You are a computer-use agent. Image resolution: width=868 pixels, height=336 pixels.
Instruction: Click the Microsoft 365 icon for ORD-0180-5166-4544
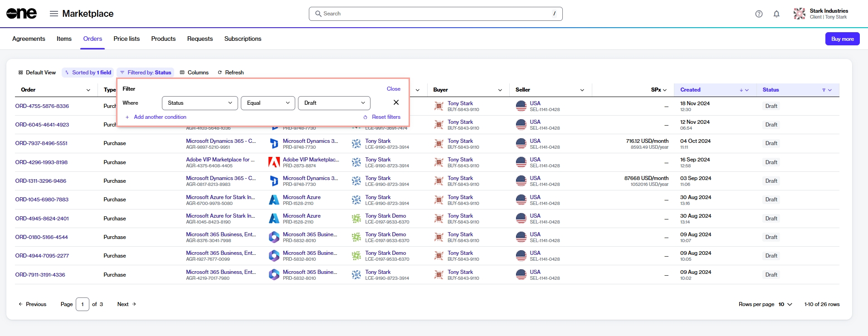coord(274,237)
